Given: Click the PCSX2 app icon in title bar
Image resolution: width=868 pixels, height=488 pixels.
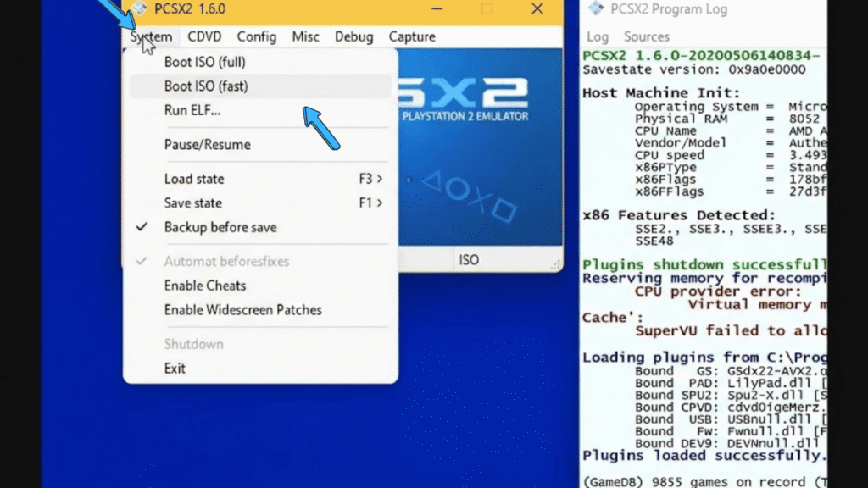Looking at the screenshot, I should [141, 8].
